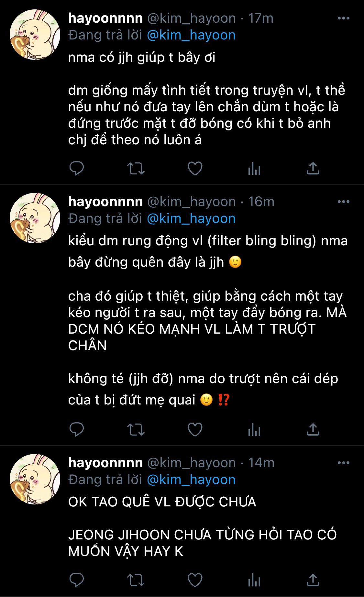Screen dimensions: 364x597
Task: Share the 16m tweet
Action: [x=313, y=430]
